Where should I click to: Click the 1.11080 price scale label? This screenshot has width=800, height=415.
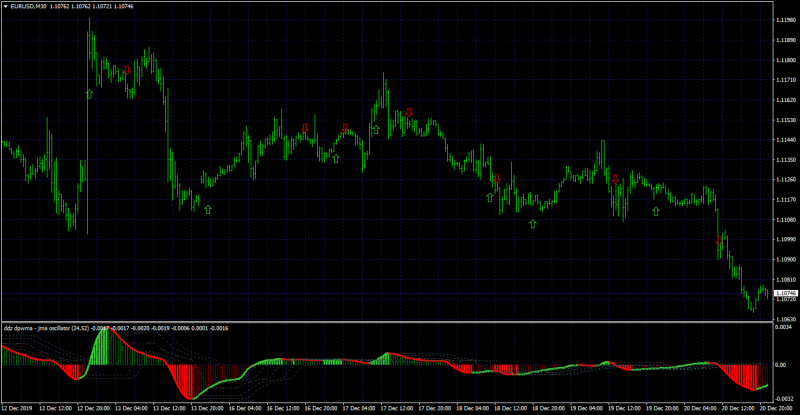pyautogui.click(x=786, y=219)
